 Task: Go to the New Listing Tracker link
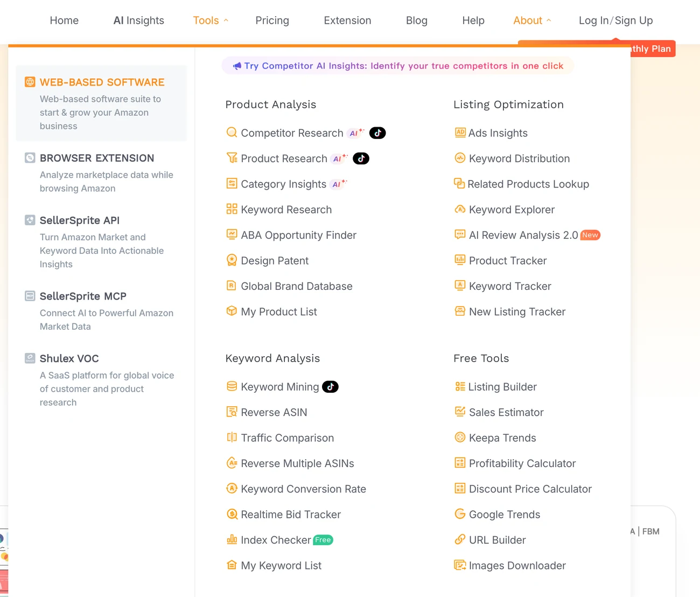click(x=517, y=311)
